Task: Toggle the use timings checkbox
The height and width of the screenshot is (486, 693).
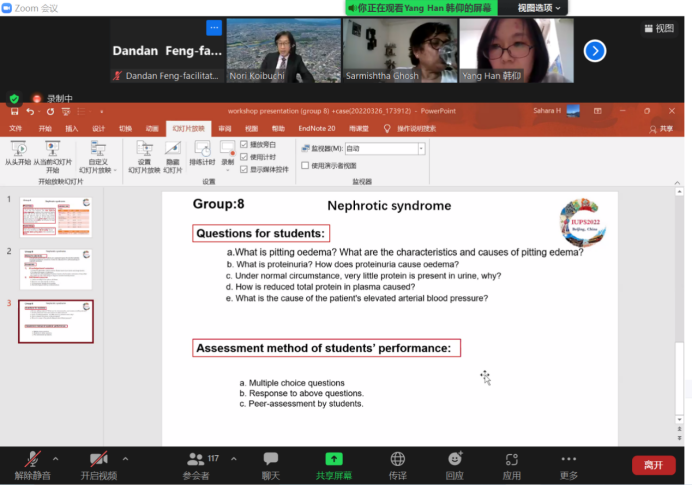Action: (244, 157)
